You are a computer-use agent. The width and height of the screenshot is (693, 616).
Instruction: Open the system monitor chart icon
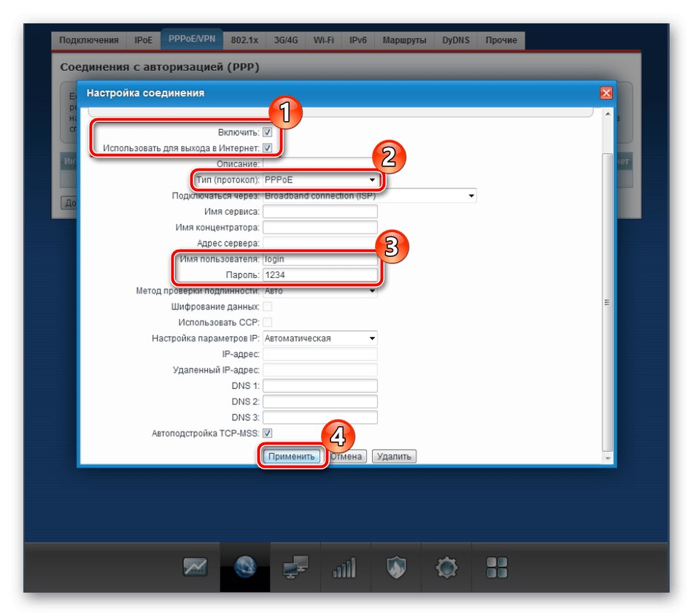[195, 567]
